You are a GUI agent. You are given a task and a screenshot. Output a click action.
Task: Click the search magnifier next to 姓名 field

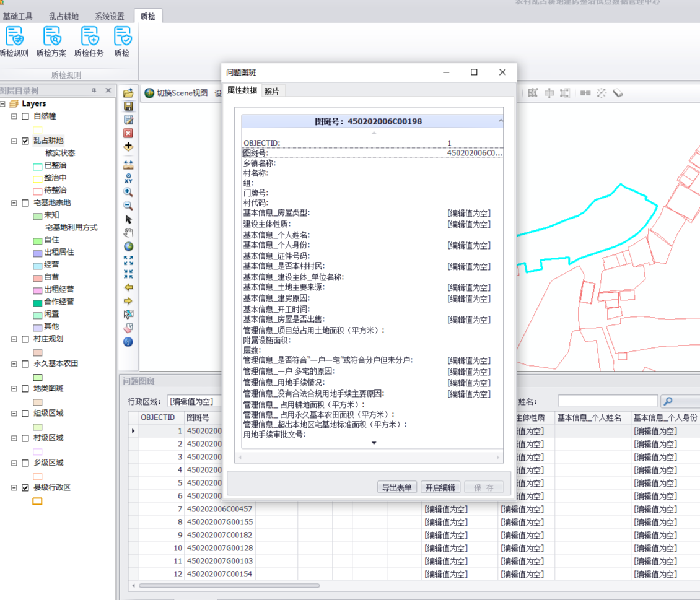(668, 401)
